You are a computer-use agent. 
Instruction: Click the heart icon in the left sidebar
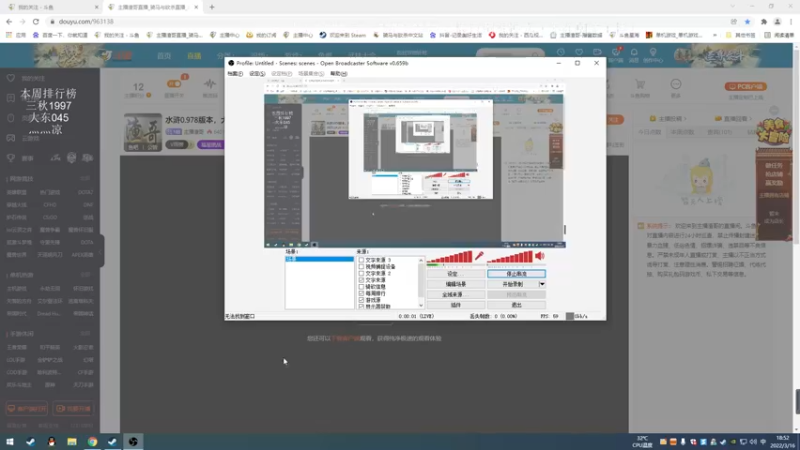pos(11,78)
